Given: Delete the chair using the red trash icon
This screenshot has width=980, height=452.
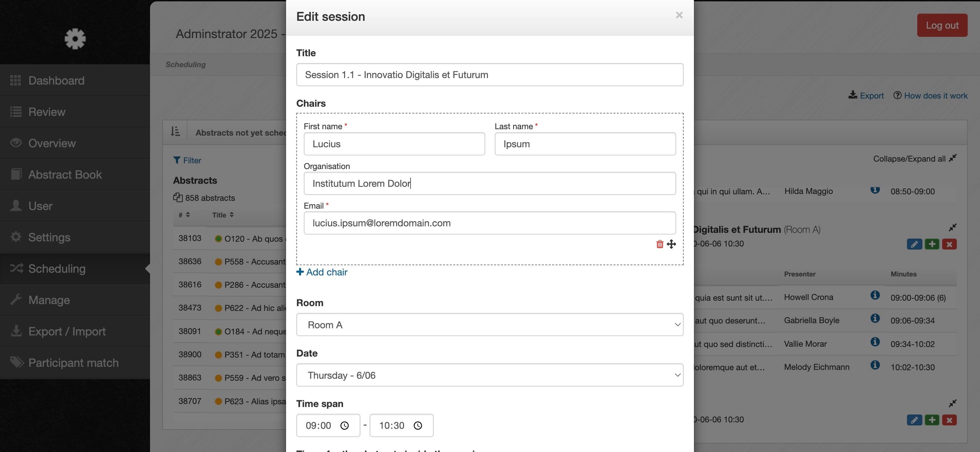Looking at the screenshot, I should pos(660,244).
